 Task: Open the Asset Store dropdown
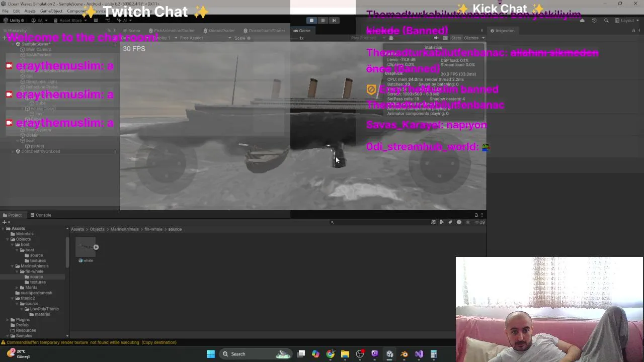70,21
